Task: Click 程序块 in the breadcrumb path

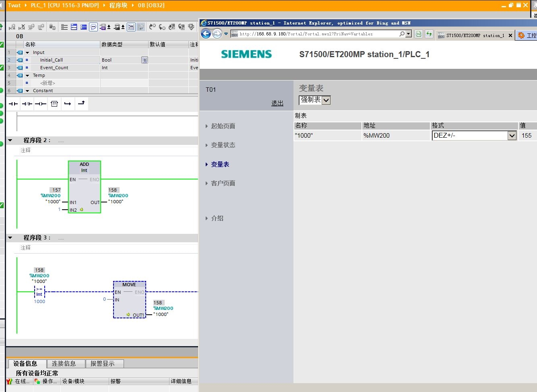Action: tap(118, 5)
